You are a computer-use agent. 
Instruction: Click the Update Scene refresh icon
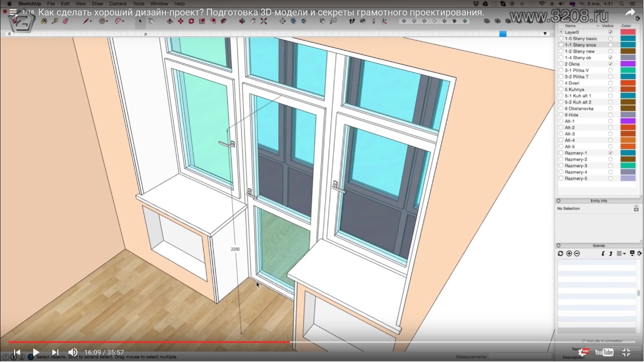pos(560,253)
